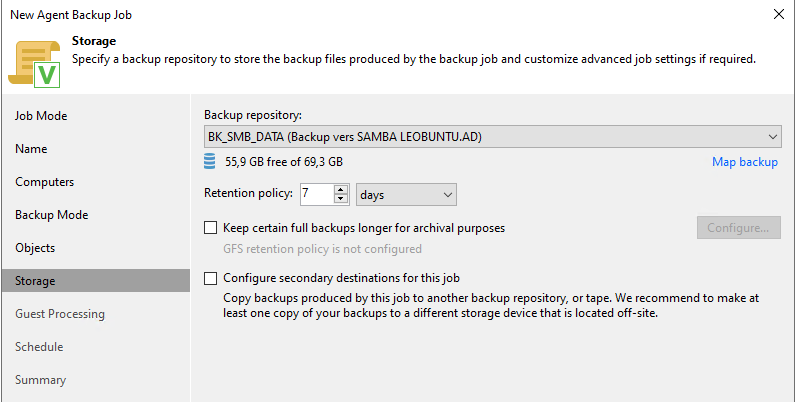The image size is (796, 402).
Task: Click the 'Retention policy:' label
Action: [248, 193]
